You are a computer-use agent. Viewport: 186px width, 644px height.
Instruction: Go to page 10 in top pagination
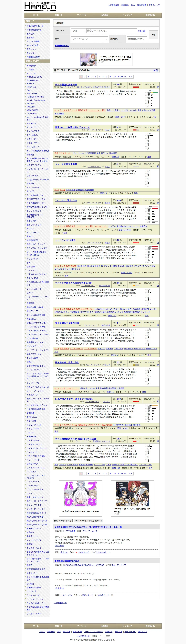(114, 77)
